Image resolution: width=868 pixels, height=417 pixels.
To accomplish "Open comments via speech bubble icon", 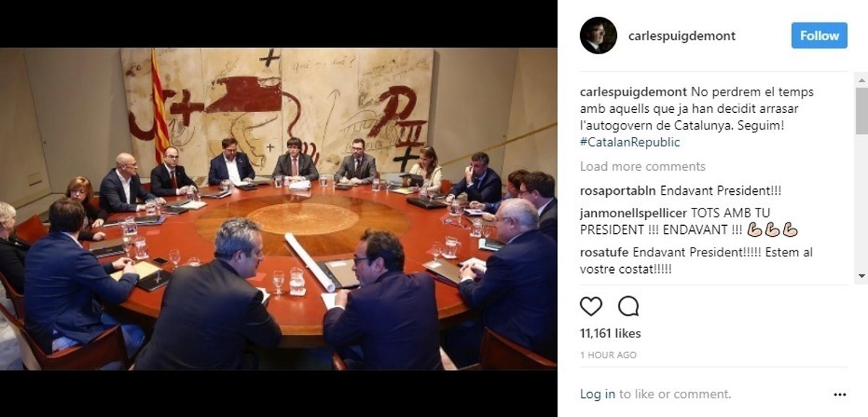I will click(629, 306).
